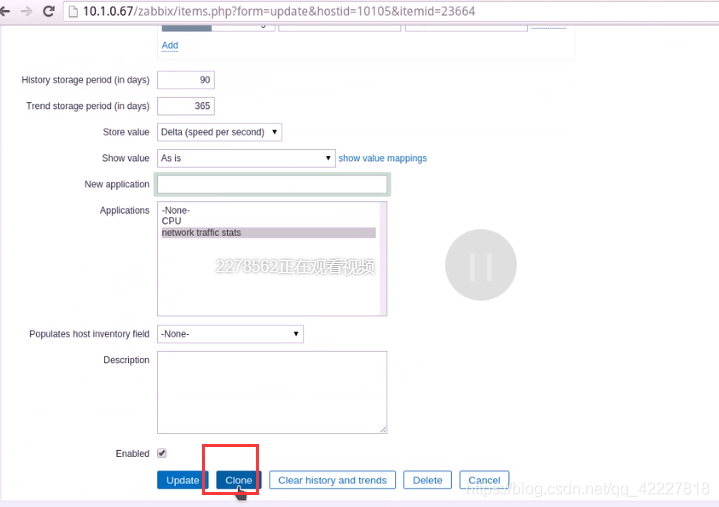Click Trend storage period field
The image size is (719, 507).
tap(186, 106)
